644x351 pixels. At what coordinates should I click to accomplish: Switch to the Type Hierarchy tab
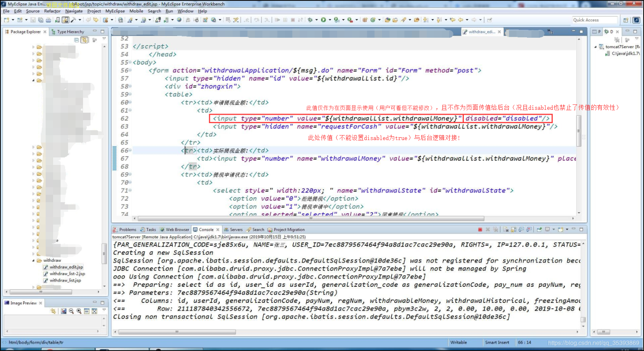68,31
